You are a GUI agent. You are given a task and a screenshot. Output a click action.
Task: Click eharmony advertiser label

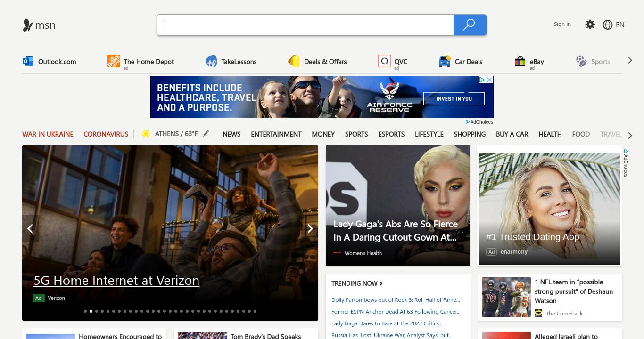pos(514,252)
